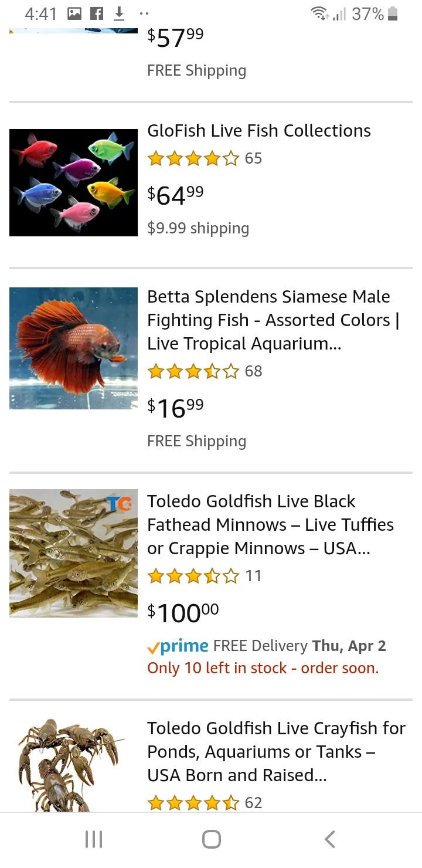Tap the $64.99 GloFish price
Viewport: 422px width, 868px height.
176,195
